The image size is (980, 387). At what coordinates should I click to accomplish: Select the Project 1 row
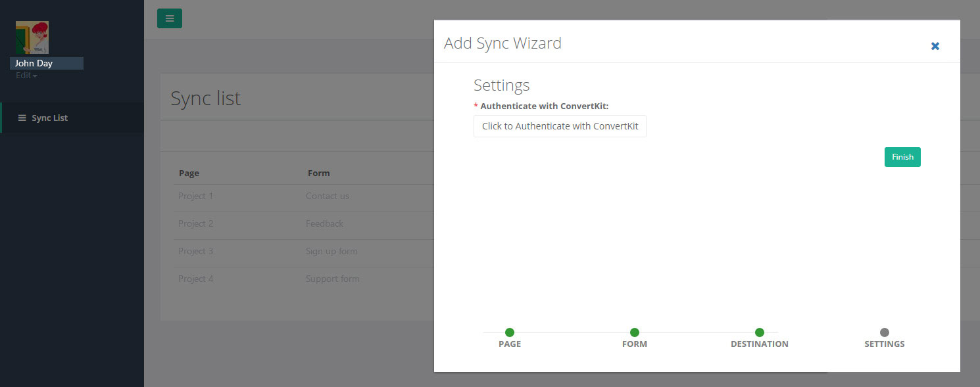point(196,196)
